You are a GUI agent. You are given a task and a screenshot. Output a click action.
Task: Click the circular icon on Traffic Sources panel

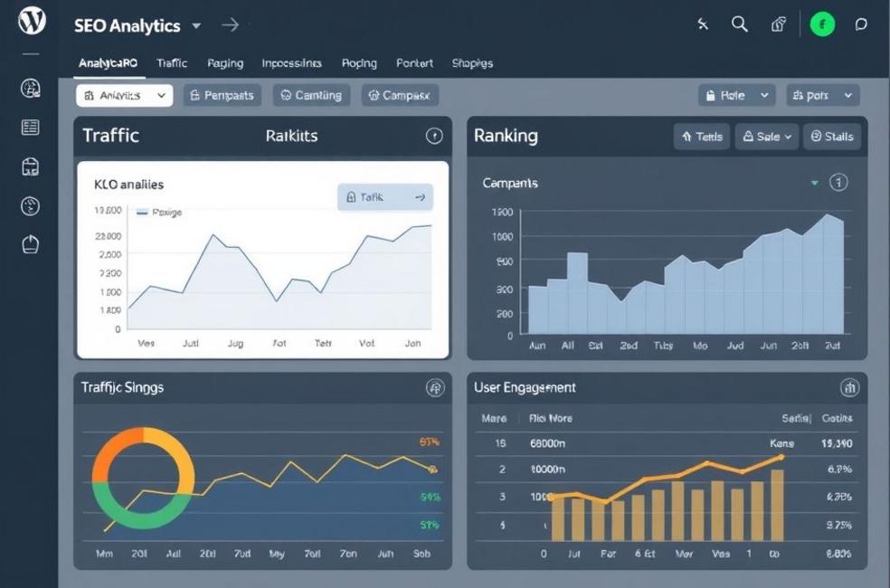pyautogui.click(x=435, y=386)
